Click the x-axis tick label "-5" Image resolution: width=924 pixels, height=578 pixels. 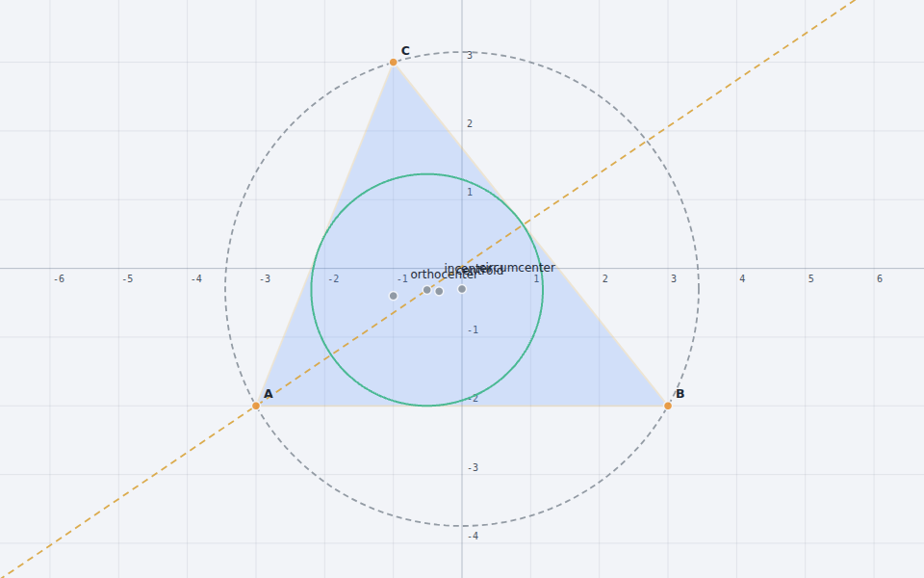128,278
